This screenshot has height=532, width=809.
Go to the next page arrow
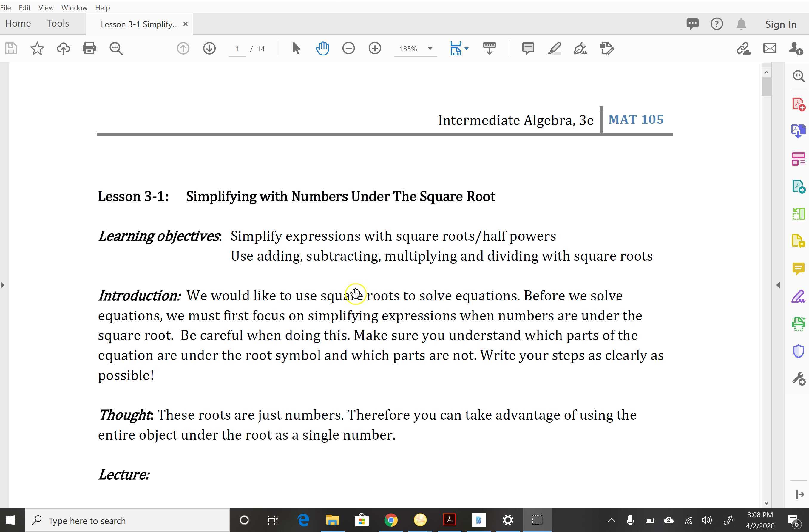pyautogui.click(x=209, y=48)
